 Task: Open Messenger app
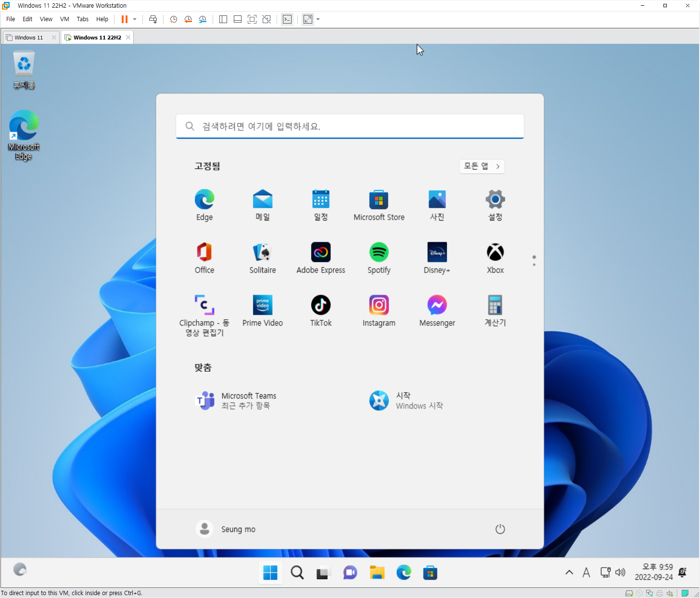pos(437,311)
